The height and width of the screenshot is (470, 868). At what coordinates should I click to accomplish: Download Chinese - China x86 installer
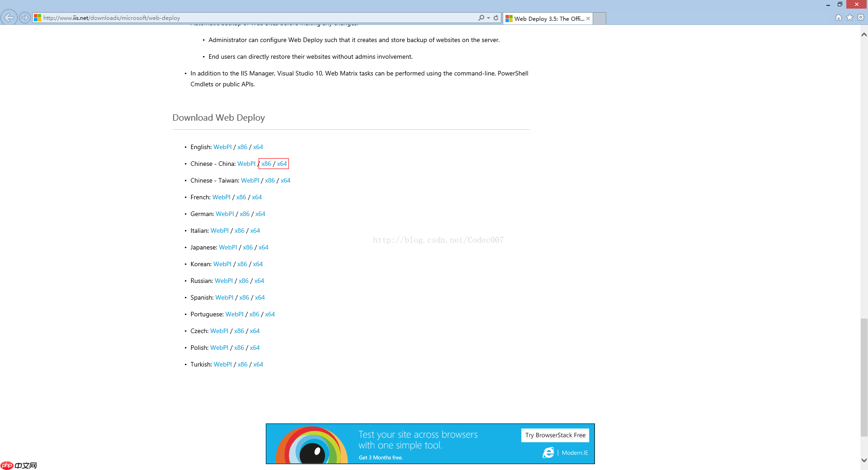pyautogui.click(x=266, y=164)
